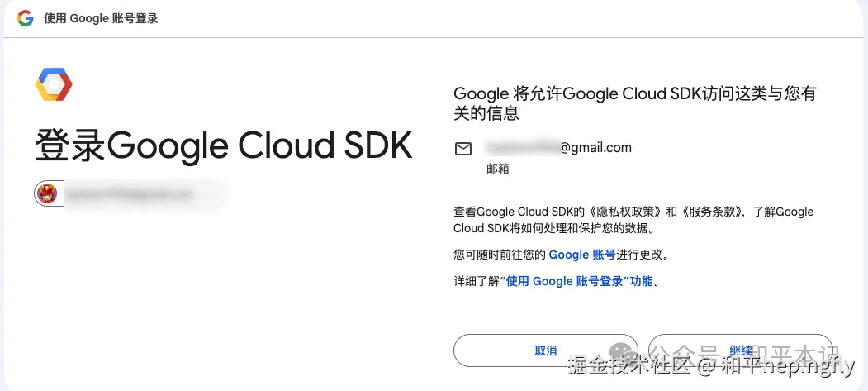Click the account avatar picture
The image size is (868, 391).
coord(47,194)
